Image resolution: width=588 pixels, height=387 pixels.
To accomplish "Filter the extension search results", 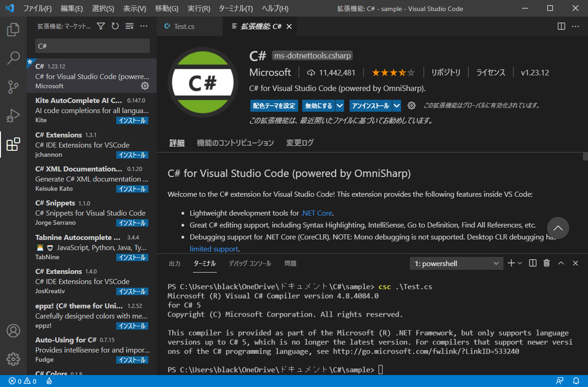I will [x=100, y=26].
